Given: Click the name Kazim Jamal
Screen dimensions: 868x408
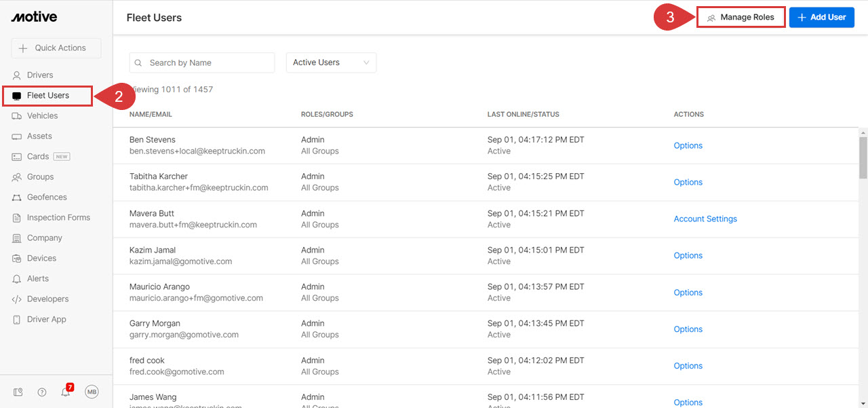Looking at the screenshot, I should 152,250.
